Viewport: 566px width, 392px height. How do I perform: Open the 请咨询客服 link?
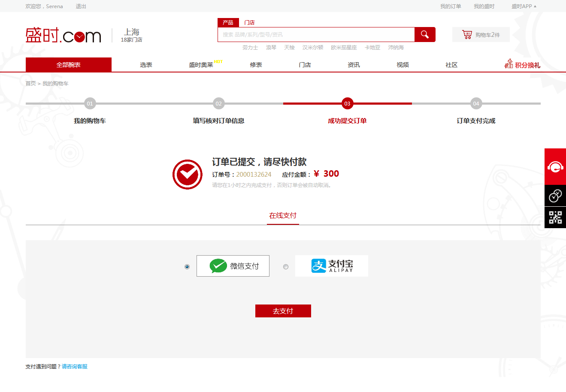75,367
